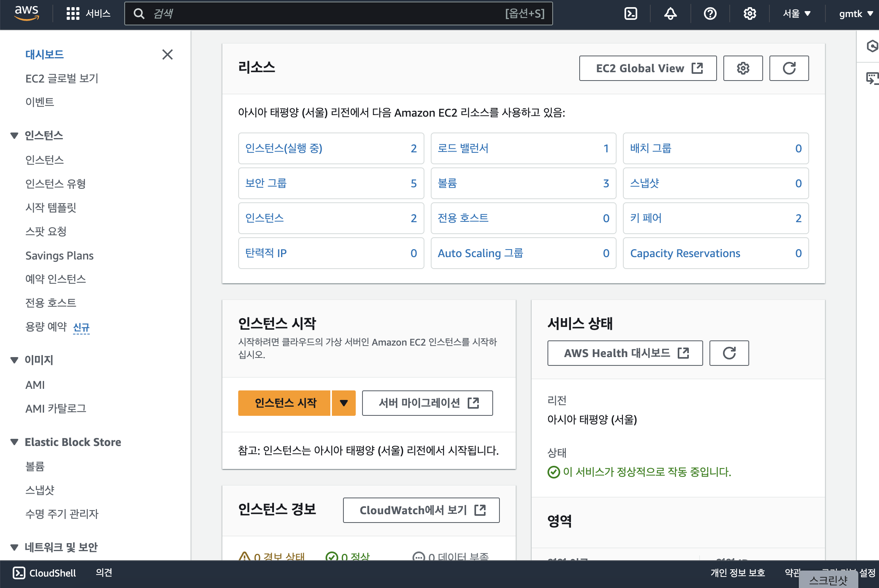Viewport: 879px width, 588px height.
Task: Open the 배치 그룹 resource card
Action: [716, 148]
